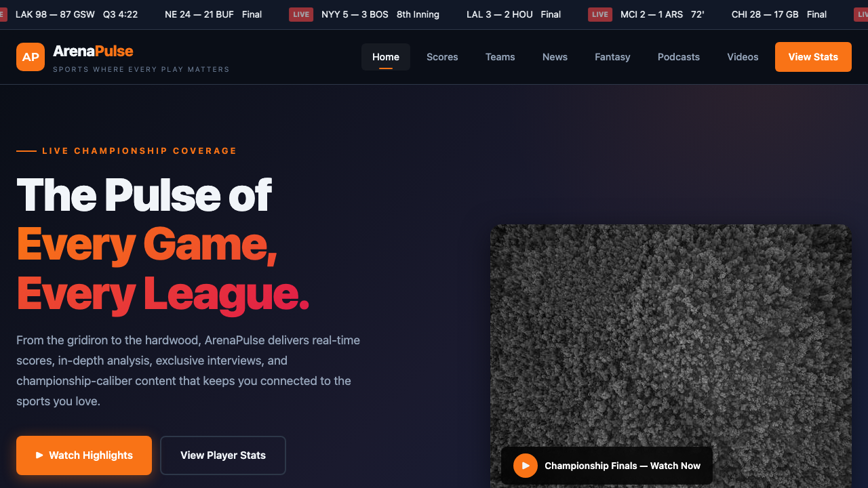868x488 pixels.
Task: Open the Teams nav item
Action: (x=500, y=57)
